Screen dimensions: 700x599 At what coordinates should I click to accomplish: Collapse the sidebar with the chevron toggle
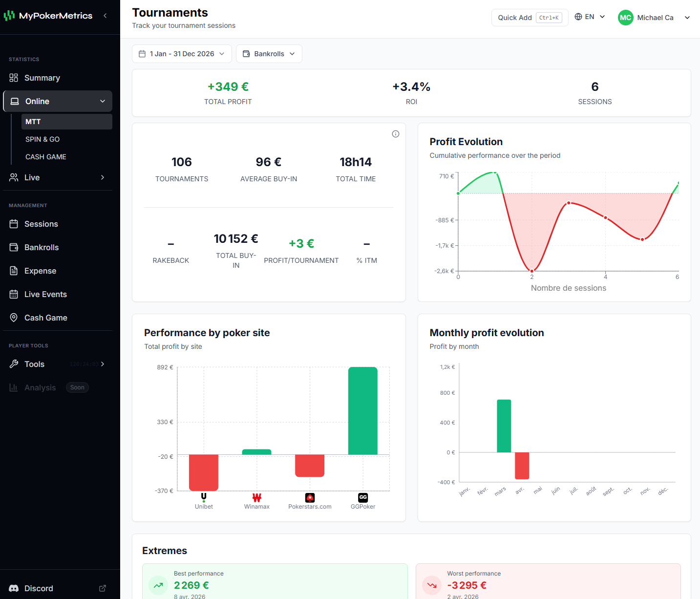[105, 15]
